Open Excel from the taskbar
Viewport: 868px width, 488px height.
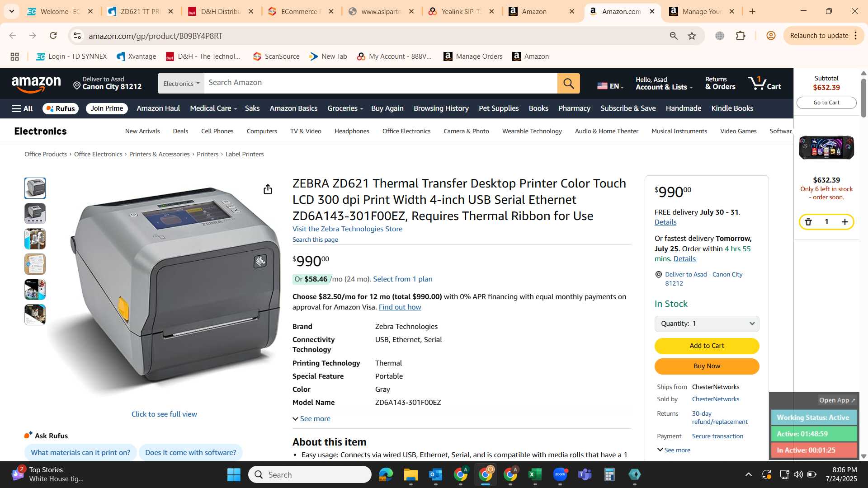[535, 474]
